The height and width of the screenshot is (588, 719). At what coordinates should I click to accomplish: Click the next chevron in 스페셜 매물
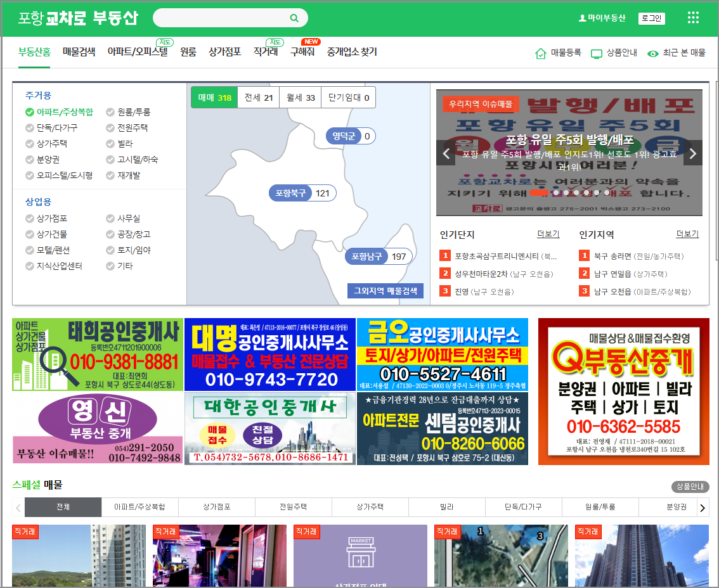[x=703, y=508]
